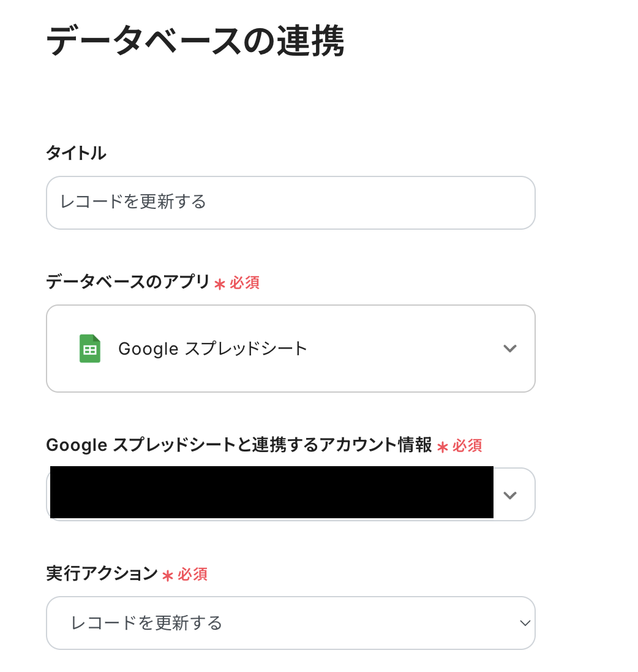Click the asterisk beside データベースのアプリ label
Screen dimensions: 638x672
(x=220, y=284)
